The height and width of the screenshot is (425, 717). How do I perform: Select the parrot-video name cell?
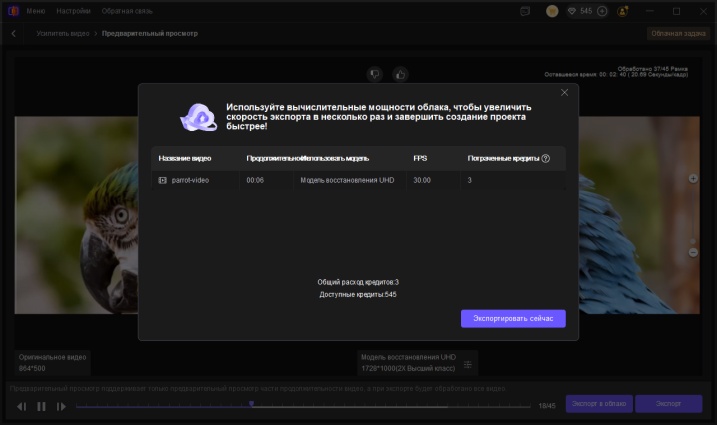(x=195, y=180)
